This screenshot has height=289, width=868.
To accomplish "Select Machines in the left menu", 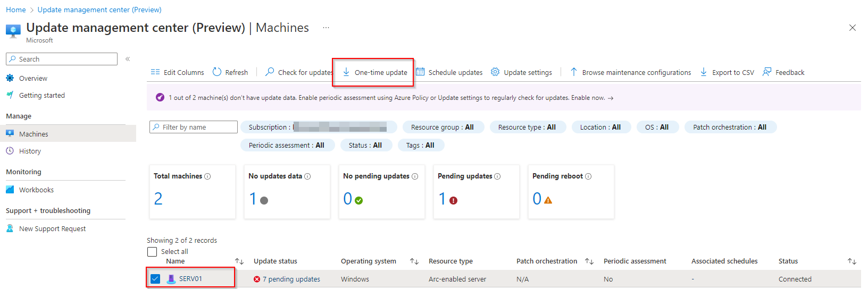I will 34,134.
